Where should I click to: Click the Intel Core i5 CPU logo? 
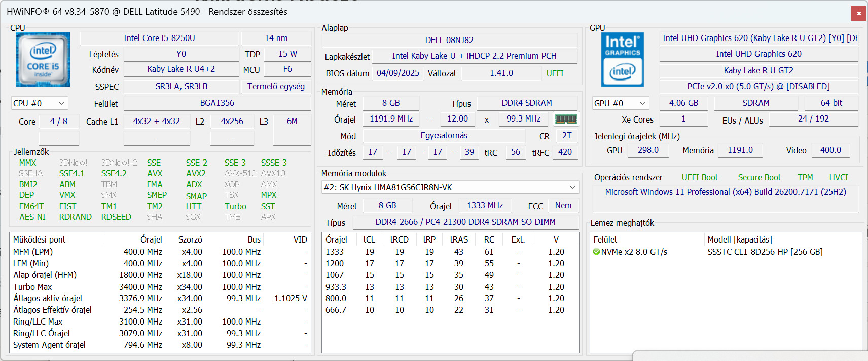(x=43, y=60)
